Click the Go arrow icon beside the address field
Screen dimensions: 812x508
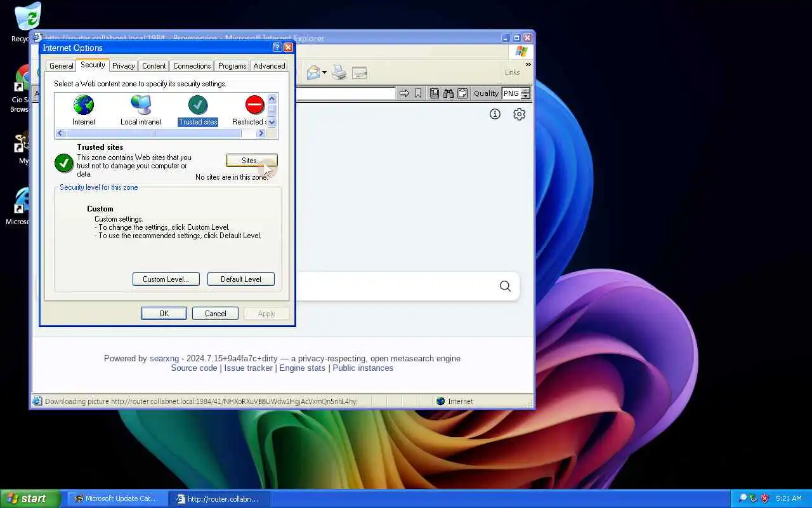tap(404, 93)
